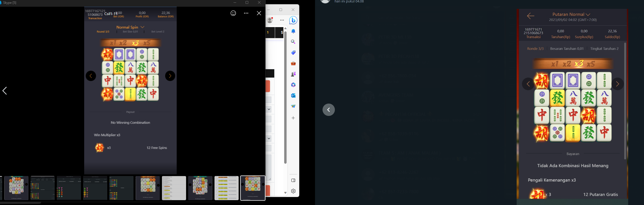644x205 pixels.
Task: Click the "Profit (IDR)" label
Action: tap(142, 17)
